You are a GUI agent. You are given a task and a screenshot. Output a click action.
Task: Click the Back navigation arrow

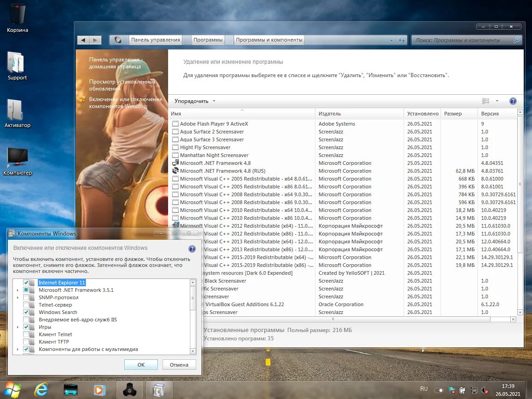83,40
